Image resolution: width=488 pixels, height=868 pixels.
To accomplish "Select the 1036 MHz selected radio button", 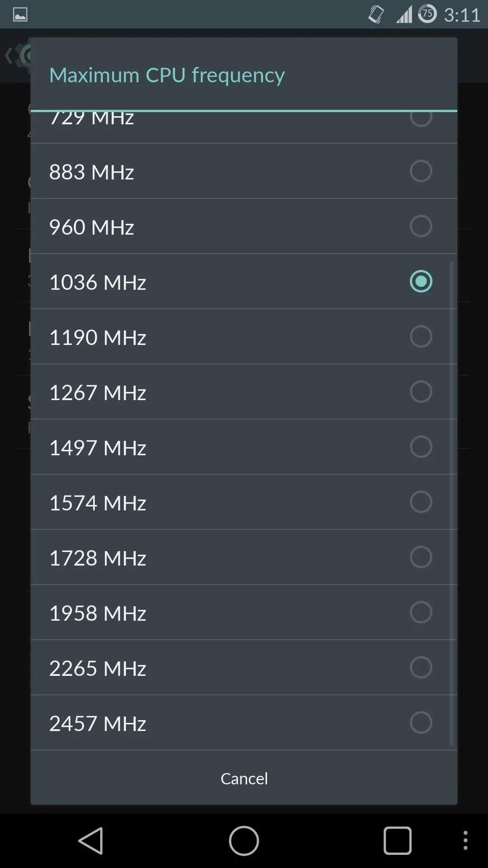I will 421,281.
